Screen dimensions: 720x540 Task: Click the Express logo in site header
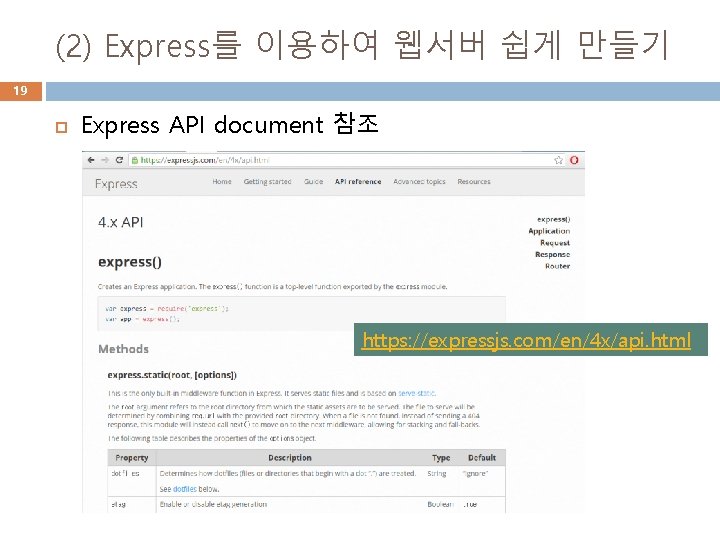click(x=116, y=184)
